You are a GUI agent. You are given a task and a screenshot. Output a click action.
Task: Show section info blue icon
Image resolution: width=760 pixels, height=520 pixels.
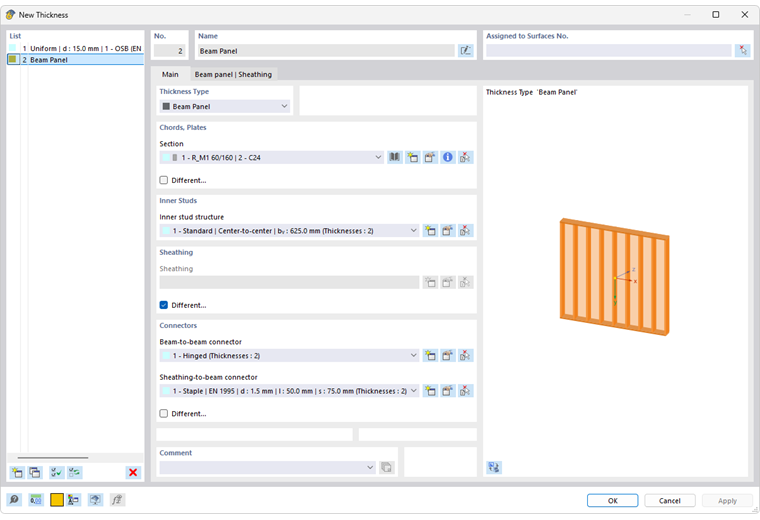(x=447, y=157)
